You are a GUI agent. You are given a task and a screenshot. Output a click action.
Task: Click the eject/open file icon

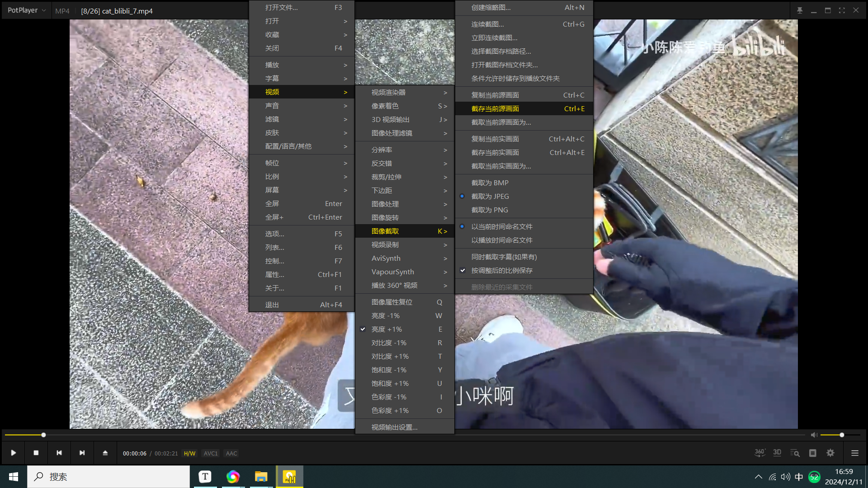[105, 453]
